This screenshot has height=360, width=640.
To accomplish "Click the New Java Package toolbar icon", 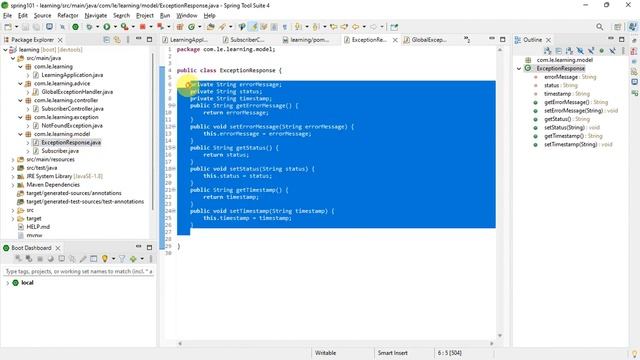I will 180,27.
